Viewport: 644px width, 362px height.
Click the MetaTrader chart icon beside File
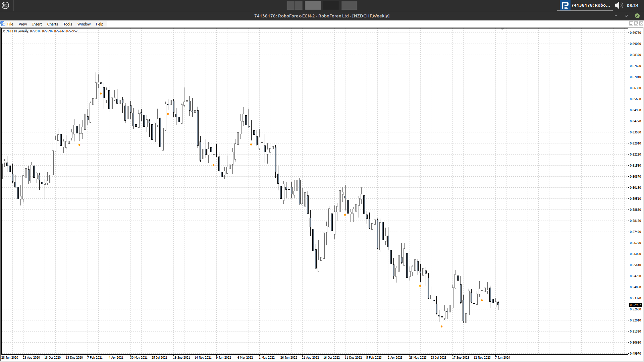pyautogui.click(x=3, y=24)
